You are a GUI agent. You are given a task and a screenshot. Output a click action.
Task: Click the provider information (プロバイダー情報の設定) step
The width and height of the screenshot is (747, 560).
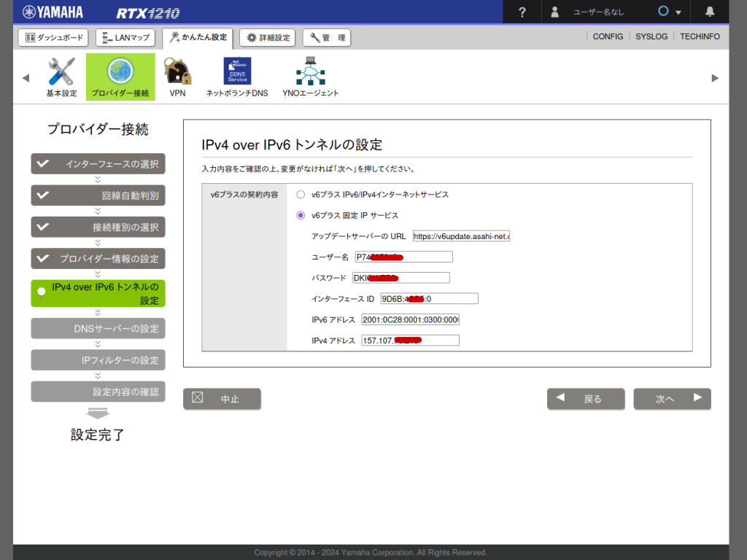98,259
